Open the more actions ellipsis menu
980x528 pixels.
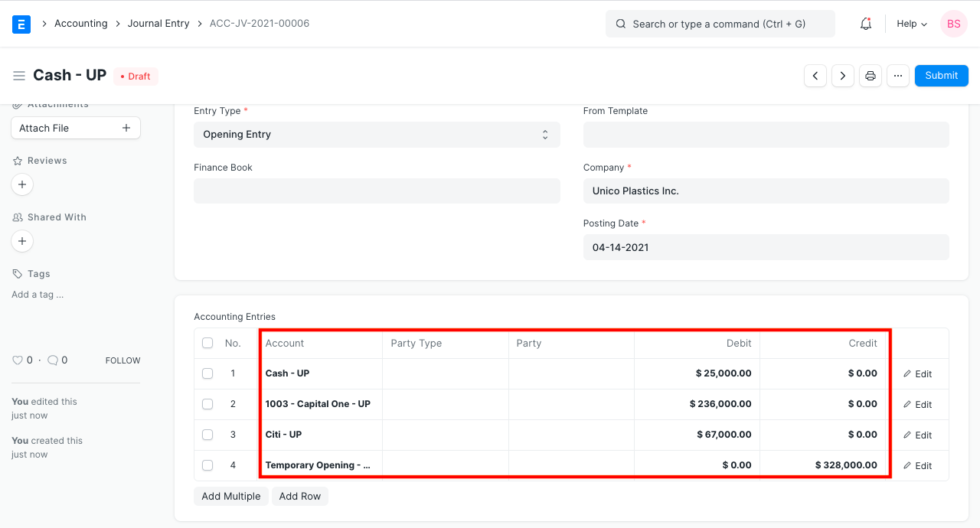click(897, 75)
